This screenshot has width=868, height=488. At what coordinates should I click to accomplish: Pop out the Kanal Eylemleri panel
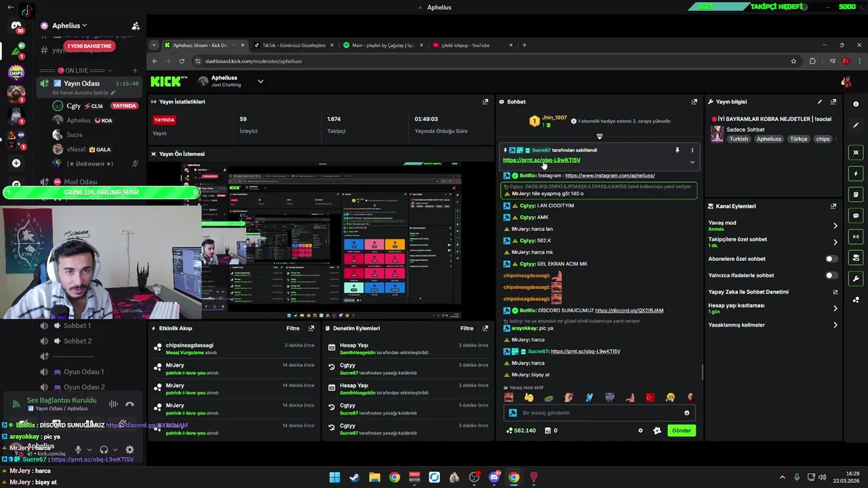click(833, 206)
